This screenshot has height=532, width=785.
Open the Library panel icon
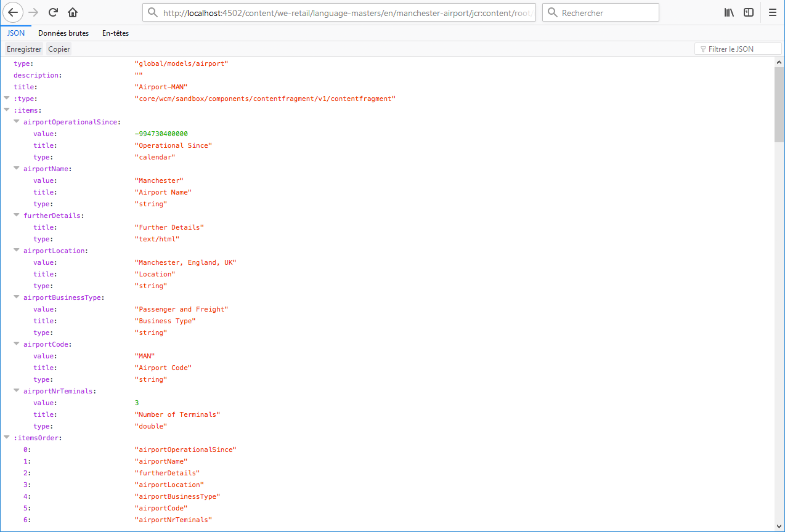coord(729,12)
